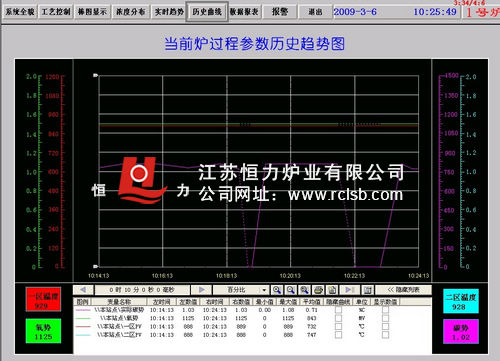500x361 pixels.
Task: Tick show-value checkbox for 一区PV row
Action: 385,326
